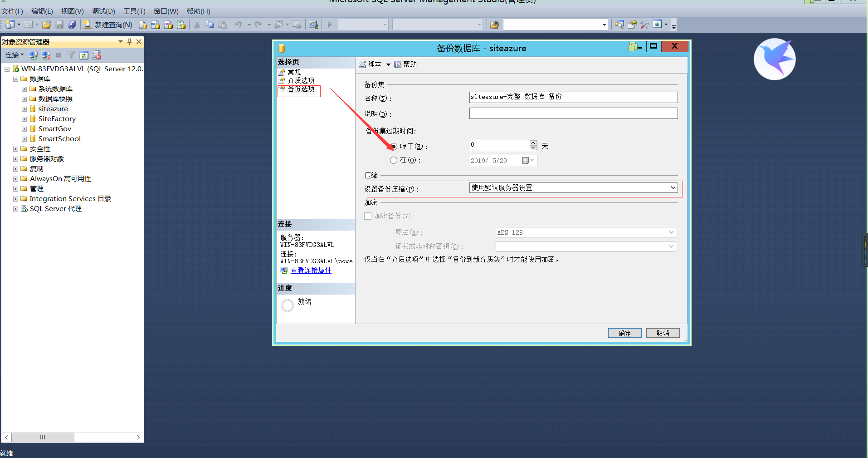Open the AES 128 algorithm dropdown
The height and width of the screenshot is (458, 868).
click(671, 232)
